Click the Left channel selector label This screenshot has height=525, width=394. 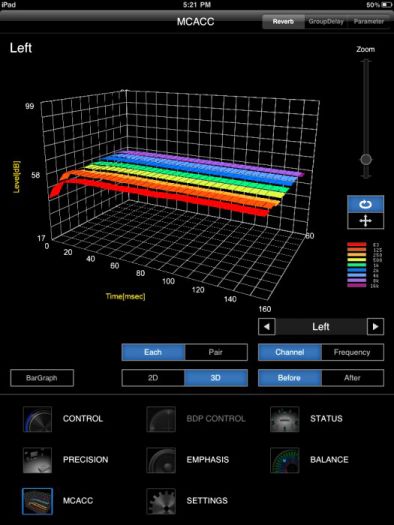(x=321, y=326)
